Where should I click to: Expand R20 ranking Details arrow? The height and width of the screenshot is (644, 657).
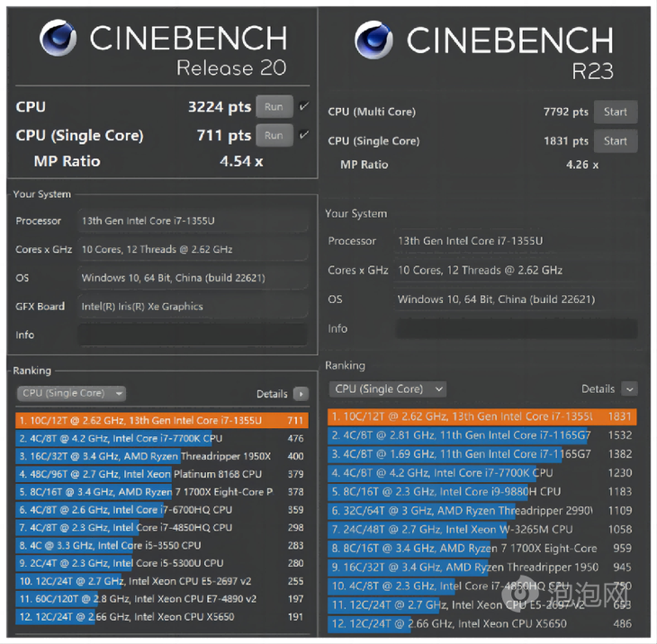point(301,394)
